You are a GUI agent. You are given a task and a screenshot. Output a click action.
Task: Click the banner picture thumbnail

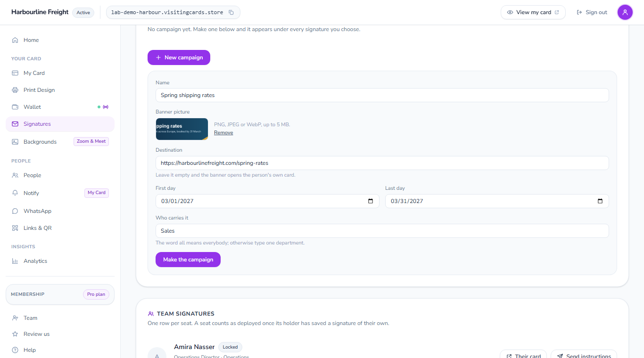[x=182, y=129]
